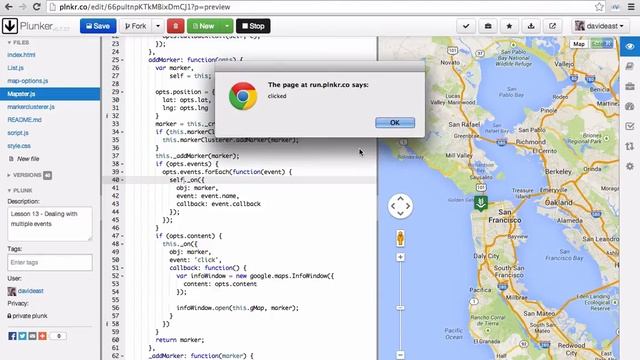
Task: Create a New plunk
Action: click(x=203, y=26)
